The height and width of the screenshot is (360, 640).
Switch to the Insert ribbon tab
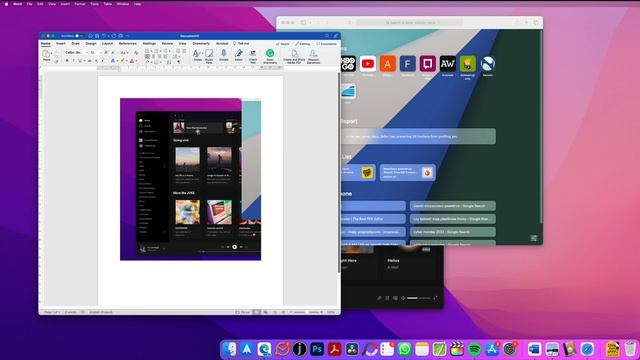point(61,43)
